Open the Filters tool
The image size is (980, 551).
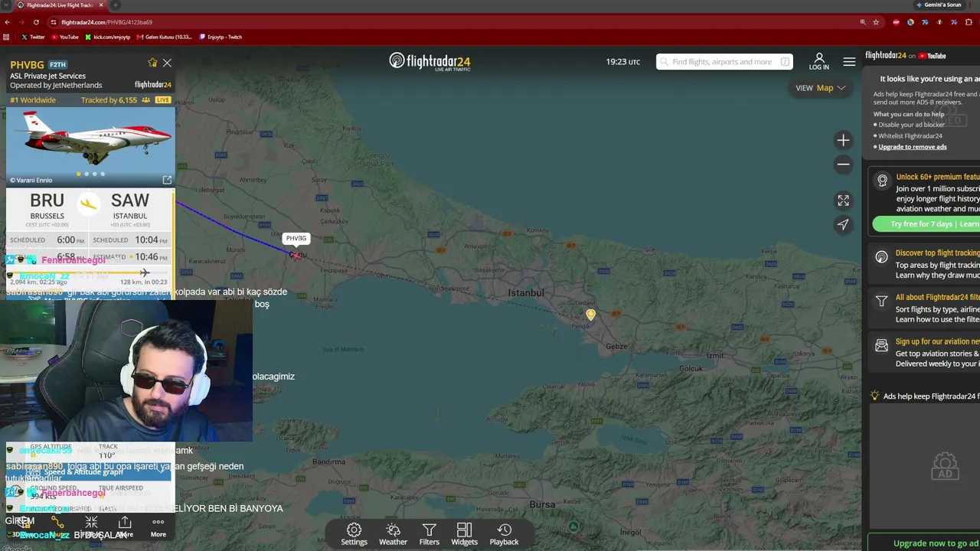point(430,534)
